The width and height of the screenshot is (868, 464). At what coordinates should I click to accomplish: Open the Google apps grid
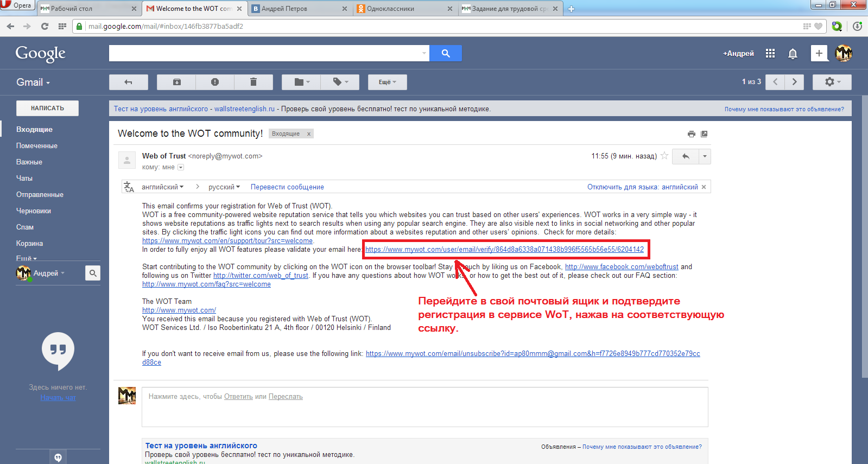coord(770,53)
